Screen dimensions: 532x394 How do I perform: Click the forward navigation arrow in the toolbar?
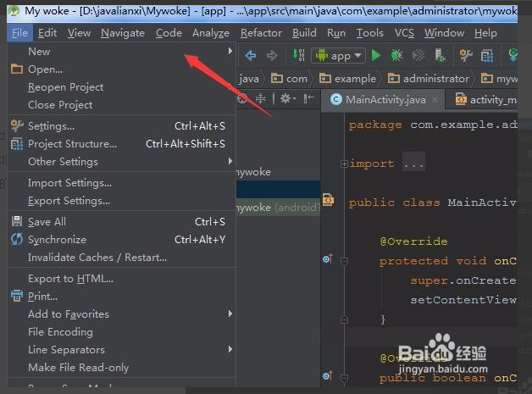coord(272,55)
